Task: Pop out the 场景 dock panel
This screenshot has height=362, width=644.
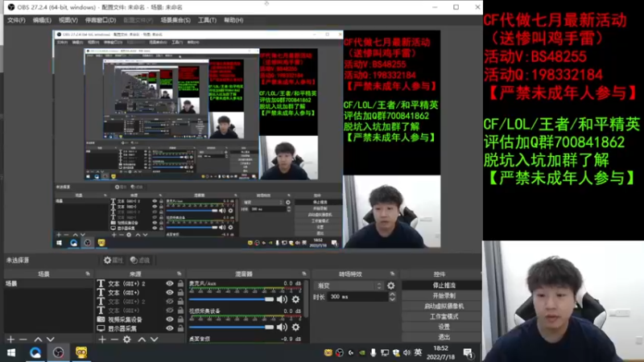Action: pos(88,274)
